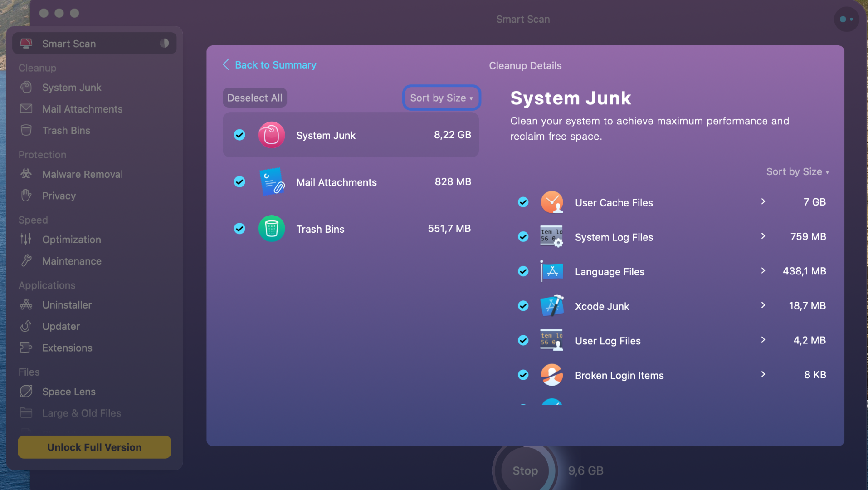Stop the running scan
Viewport: 868px width, 490px height.
[x=525, y=470]
